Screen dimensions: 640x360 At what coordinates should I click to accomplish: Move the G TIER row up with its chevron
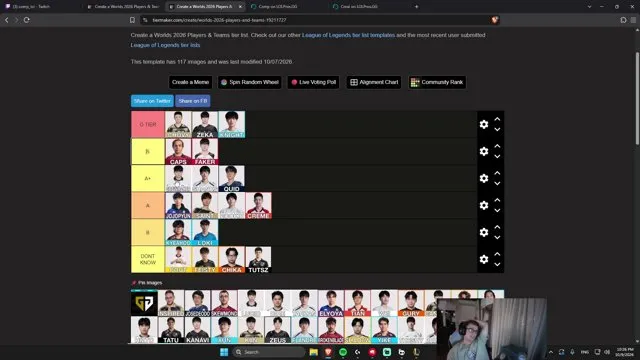pyautogui.click(x=497, y=119)
